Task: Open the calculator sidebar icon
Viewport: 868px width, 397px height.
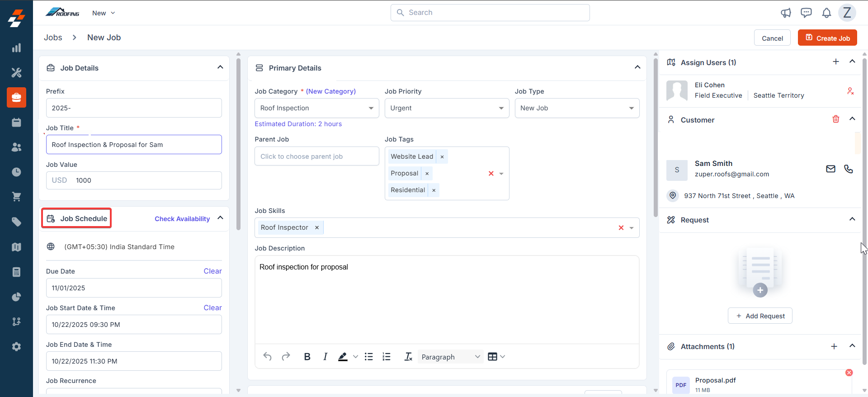Action: (x=16, y=272)
